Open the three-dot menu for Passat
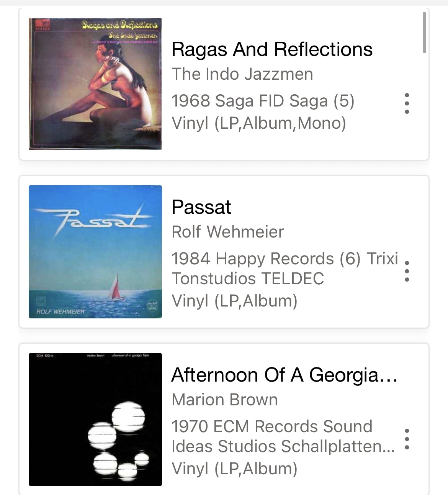Screen dimensions: 448x495 click(x=407, y=271)
